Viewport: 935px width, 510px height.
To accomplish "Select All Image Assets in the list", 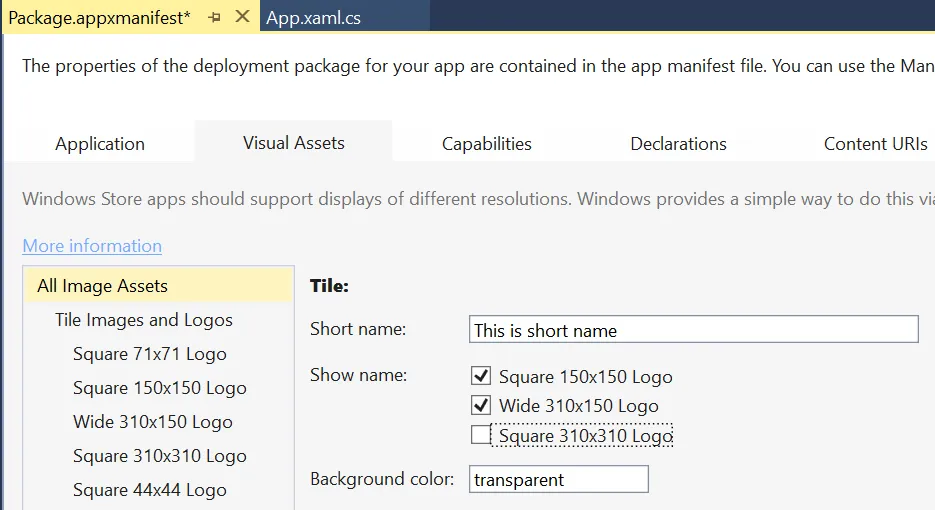I will point(102,286).
